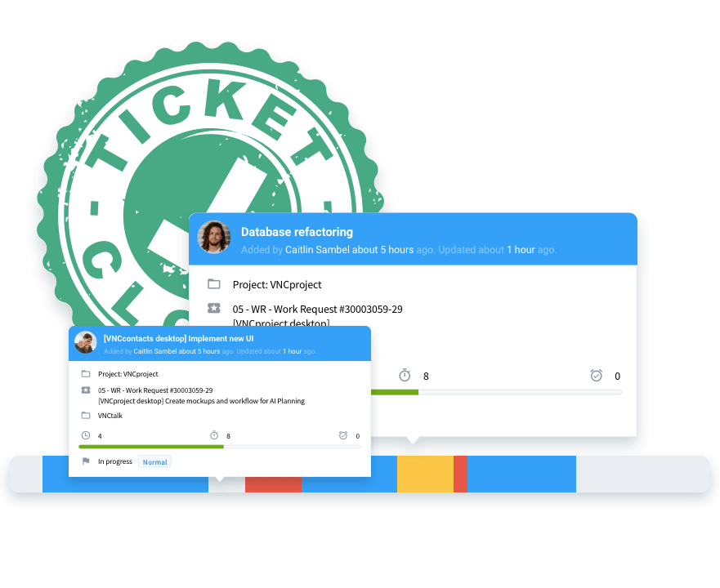
Task: Click the alarm check icon in small card
Action: (343, 435)
